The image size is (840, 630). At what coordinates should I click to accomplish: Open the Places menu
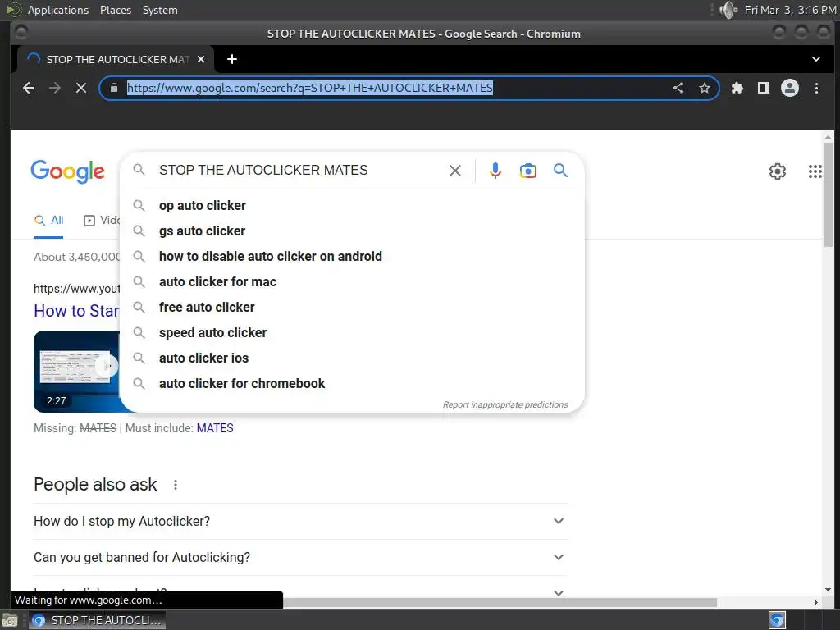[115, 10]
